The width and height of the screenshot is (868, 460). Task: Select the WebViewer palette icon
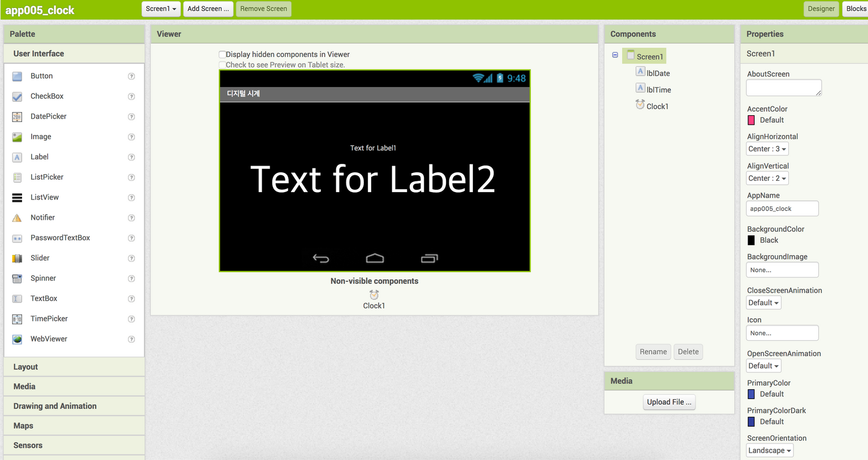pos(18,339)
